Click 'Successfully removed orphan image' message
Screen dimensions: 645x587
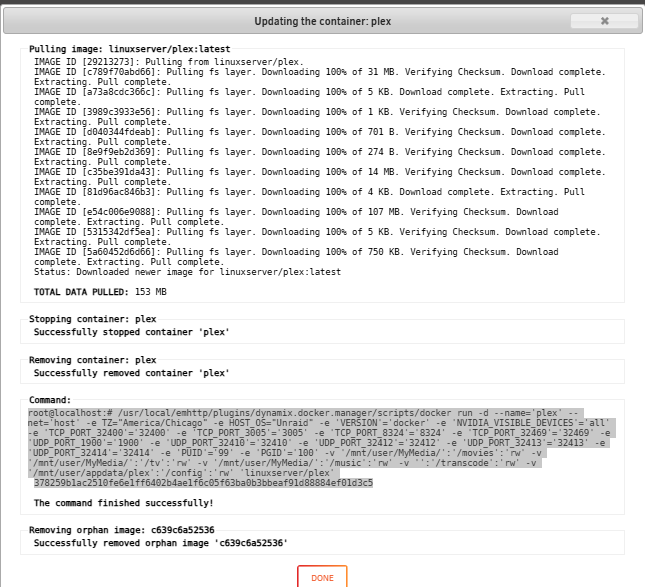(x=160, y=543)
